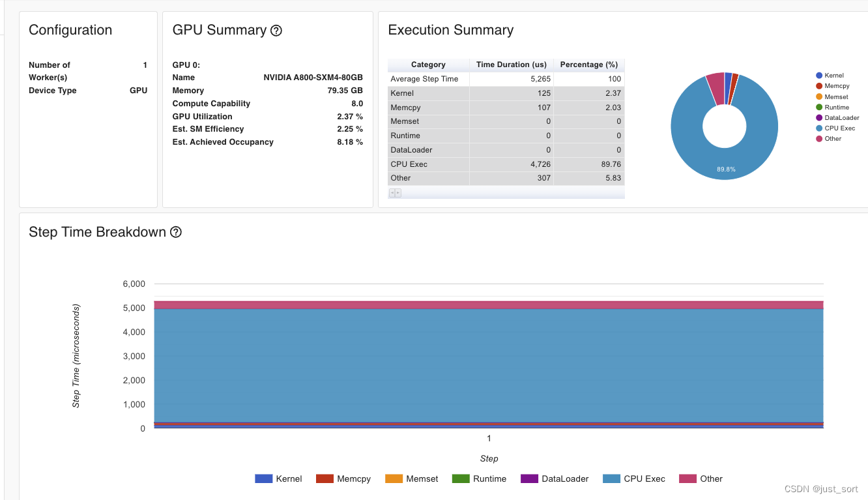Sort table by Percentage (%) header
This screenshot has width=868, height=500.
[x=589, y=65]
